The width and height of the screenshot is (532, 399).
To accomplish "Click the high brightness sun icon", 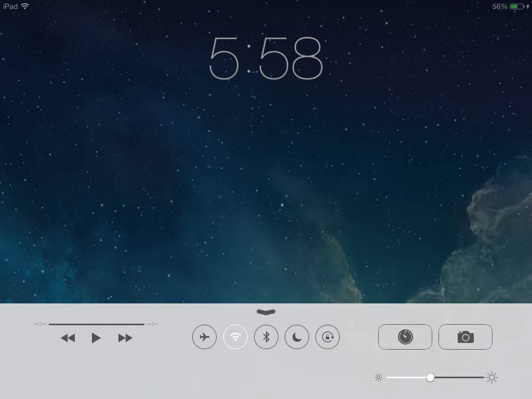I will tap(491, 377).
